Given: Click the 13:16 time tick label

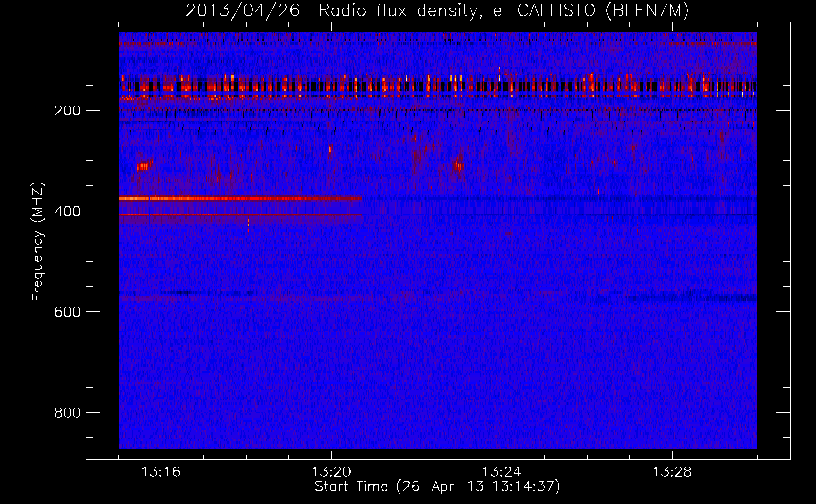Looking at the screenshot, I should coord(161,472).
